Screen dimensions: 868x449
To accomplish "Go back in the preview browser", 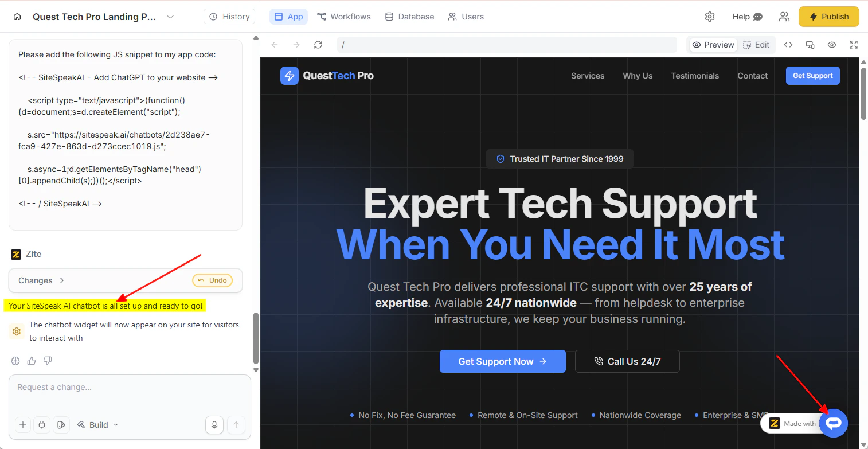I will click(x=275, y=45).
